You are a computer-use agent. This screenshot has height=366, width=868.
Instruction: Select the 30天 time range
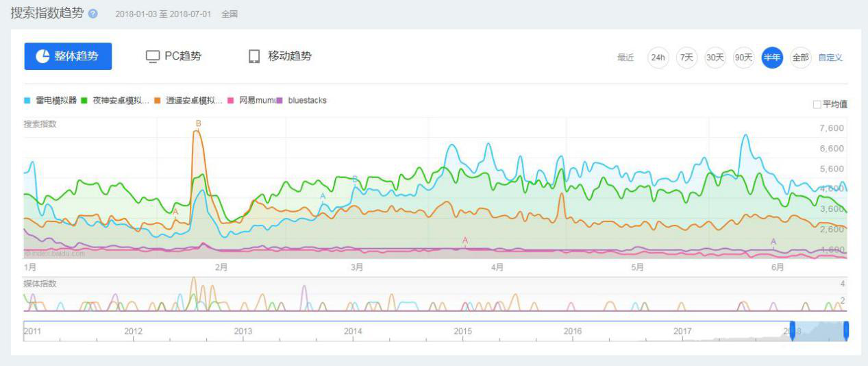click(x=715, y=58)
